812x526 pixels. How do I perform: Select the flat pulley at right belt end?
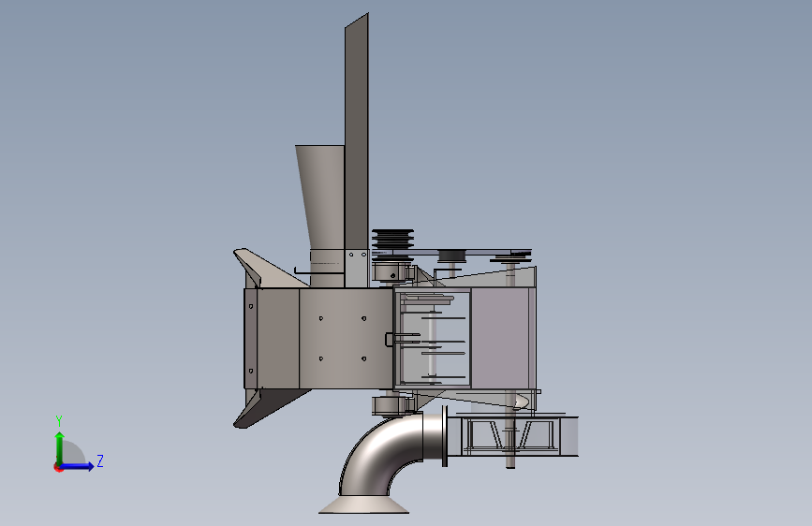[510, 257]
